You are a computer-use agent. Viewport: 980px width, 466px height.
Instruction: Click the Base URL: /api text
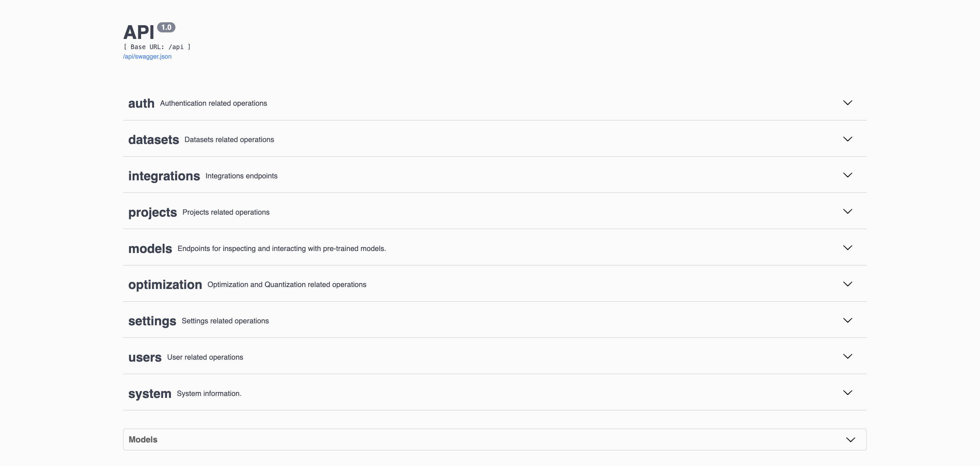coord(157,47)
